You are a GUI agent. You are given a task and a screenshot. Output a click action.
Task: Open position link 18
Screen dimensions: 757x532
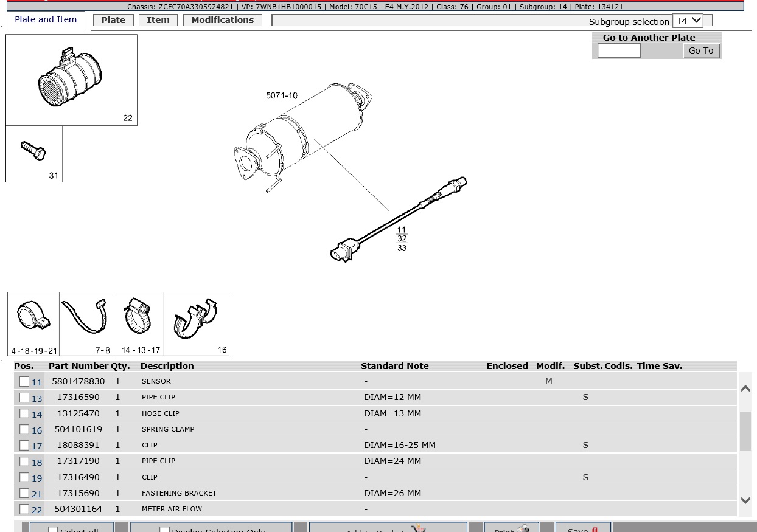point(37,463)
